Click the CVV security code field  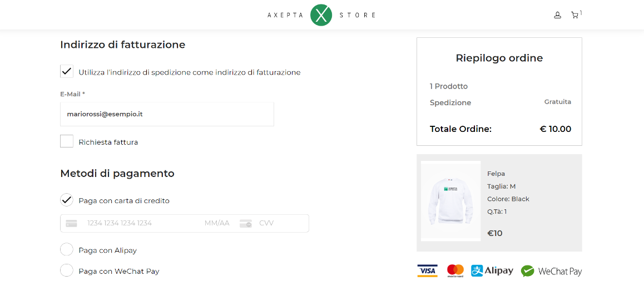278,223
